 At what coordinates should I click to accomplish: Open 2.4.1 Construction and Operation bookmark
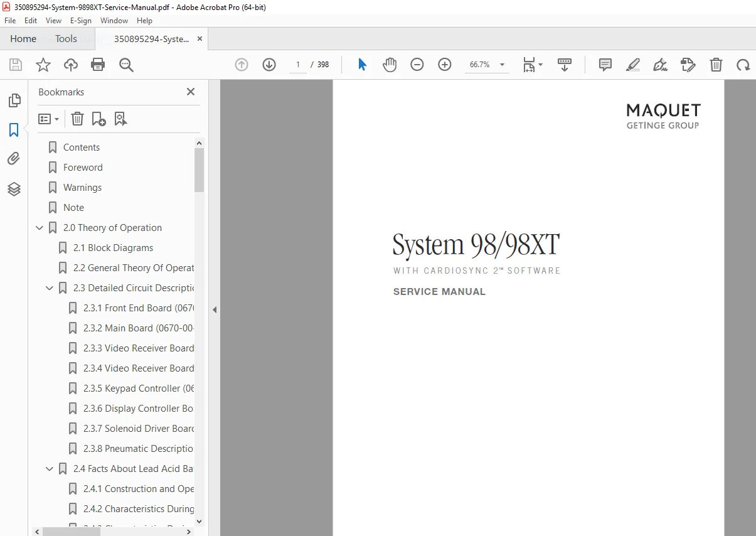coord(139,489)
